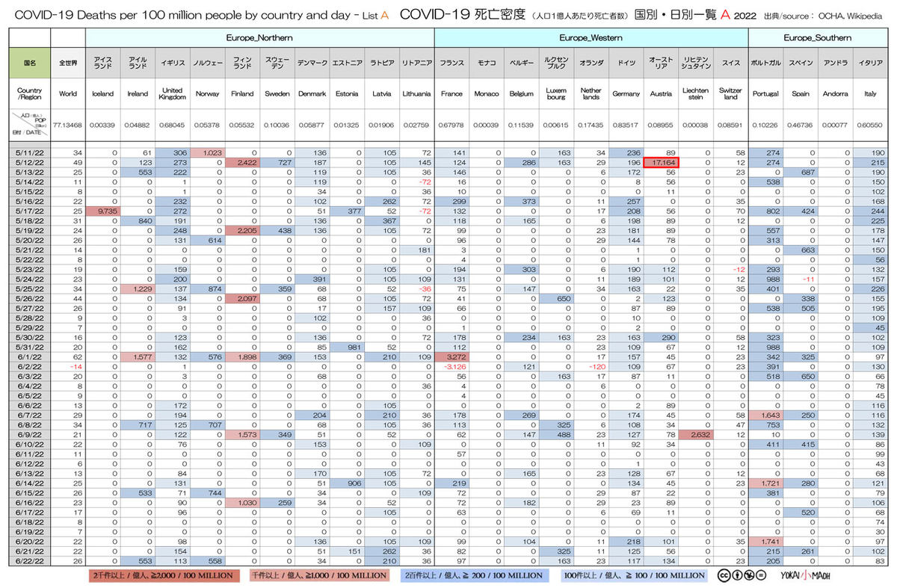Select the France column header
This screenshot has width=897, height=588.
451,95
